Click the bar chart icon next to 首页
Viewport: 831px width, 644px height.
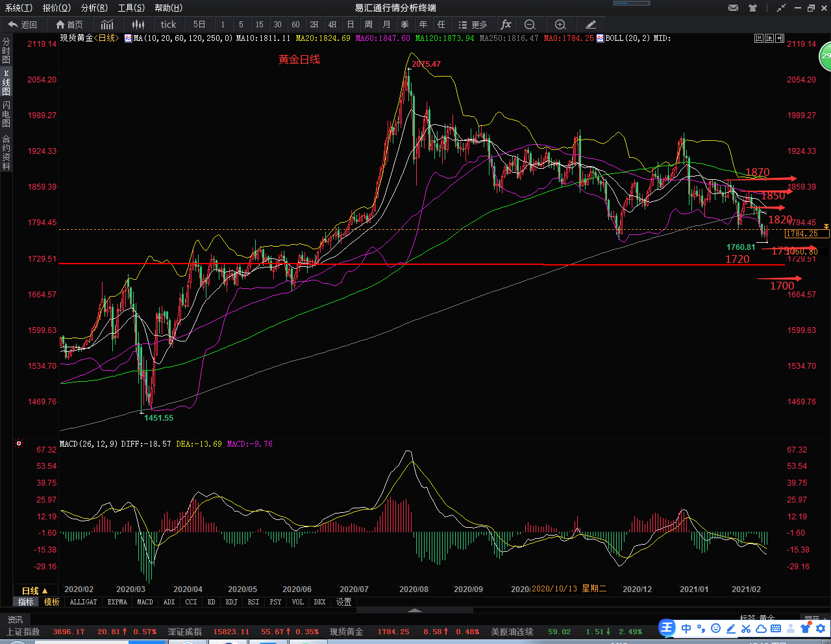pos(107,25)
